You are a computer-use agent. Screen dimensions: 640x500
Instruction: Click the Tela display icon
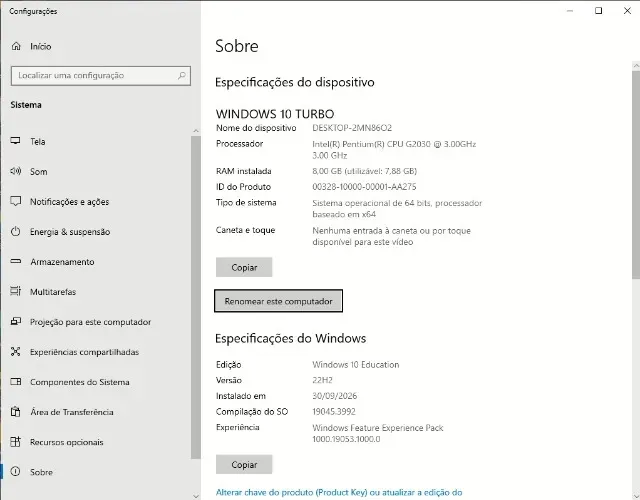point(16,141)
